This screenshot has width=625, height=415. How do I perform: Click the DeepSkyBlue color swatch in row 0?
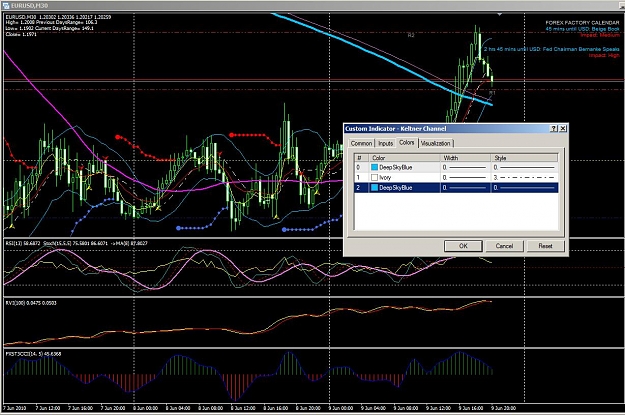point(374,167)
